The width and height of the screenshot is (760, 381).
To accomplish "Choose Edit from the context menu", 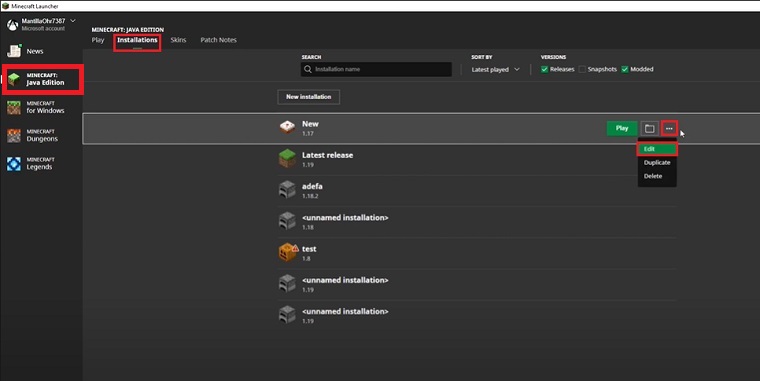I will click(657, 149).
